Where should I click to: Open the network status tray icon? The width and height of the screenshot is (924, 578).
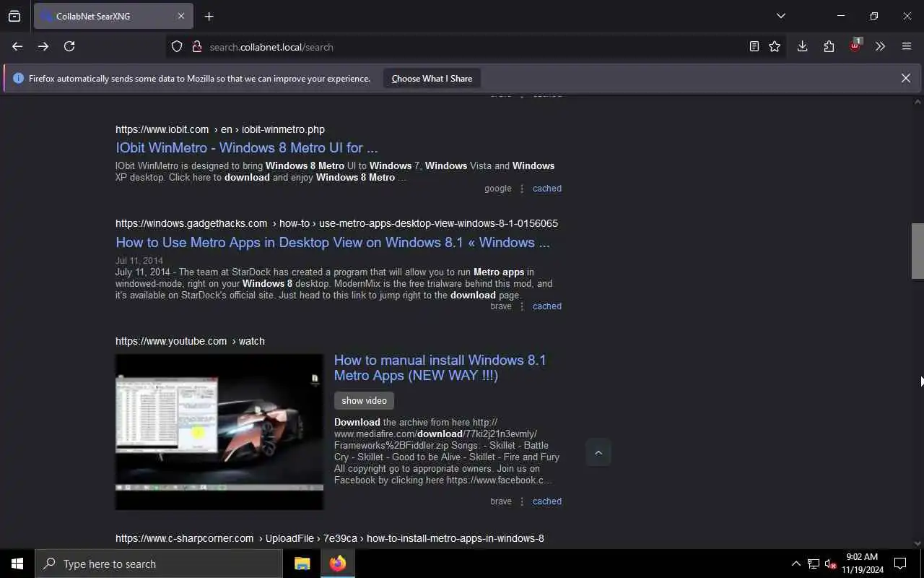[x=814, y=564]
